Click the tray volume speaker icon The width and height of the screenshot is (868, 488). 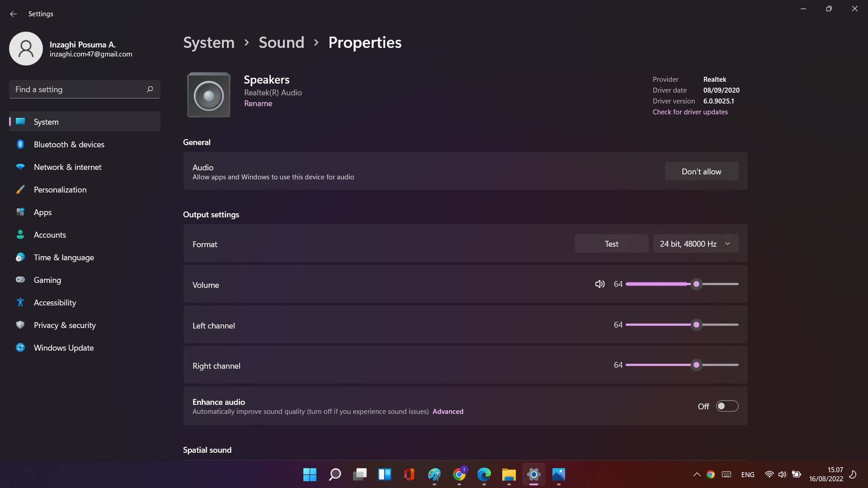[x=783, y=474]
